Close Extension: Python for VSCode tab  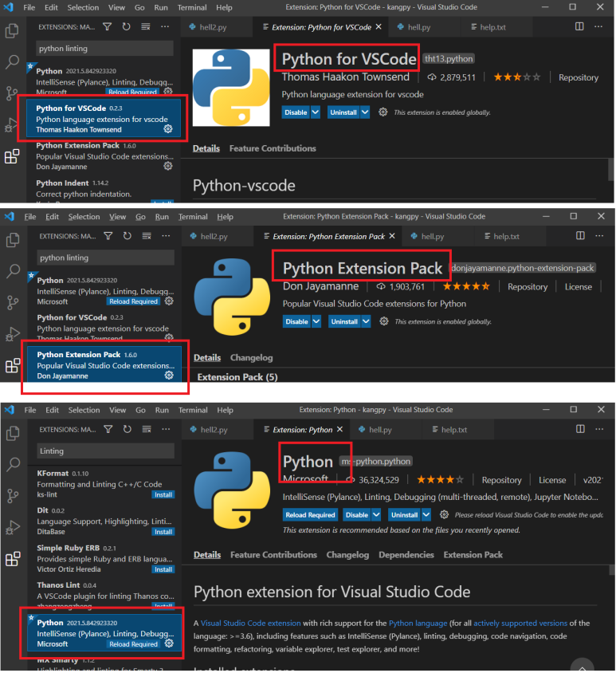click(379, 26)
